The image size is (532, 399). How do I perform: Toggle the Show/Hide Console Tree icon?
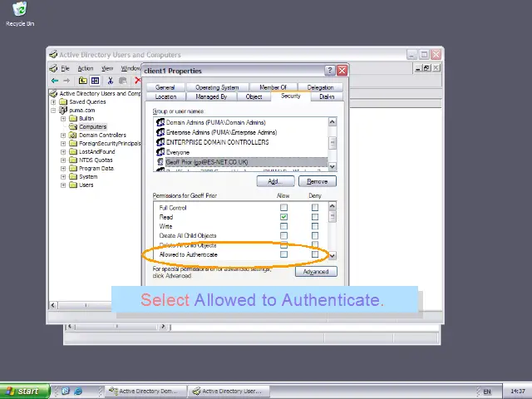[96, 81]
